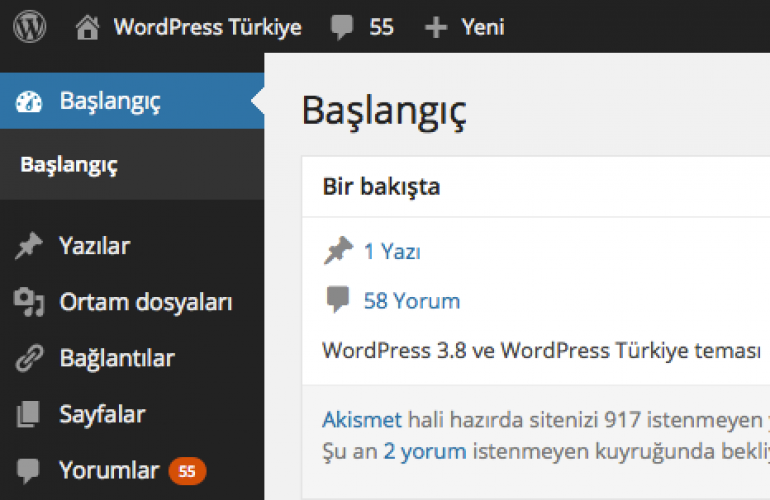Click the WordPress 3.8 version text
This screenshot has width=770, height=500.
coord(394,351)
